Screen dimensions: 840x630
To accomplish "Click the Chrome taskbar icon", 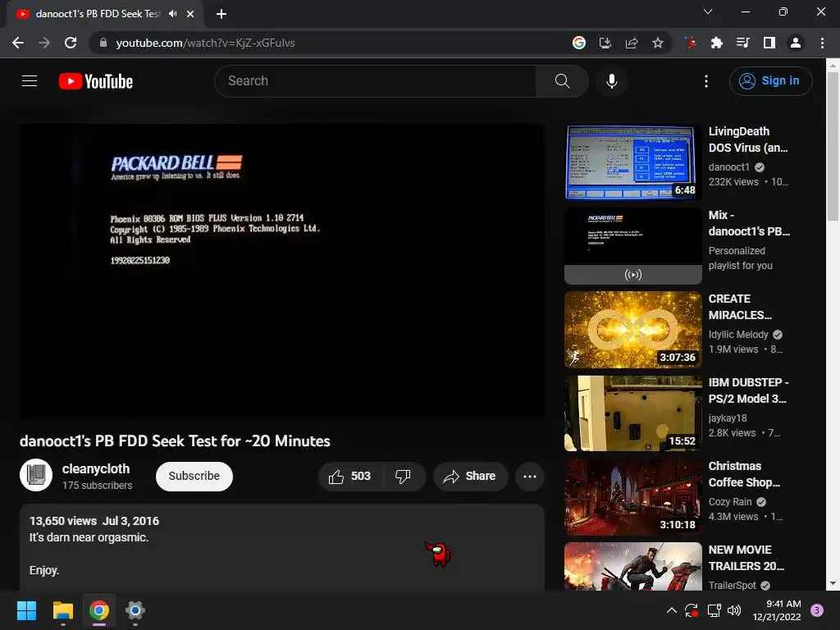I will pos(99,610).
